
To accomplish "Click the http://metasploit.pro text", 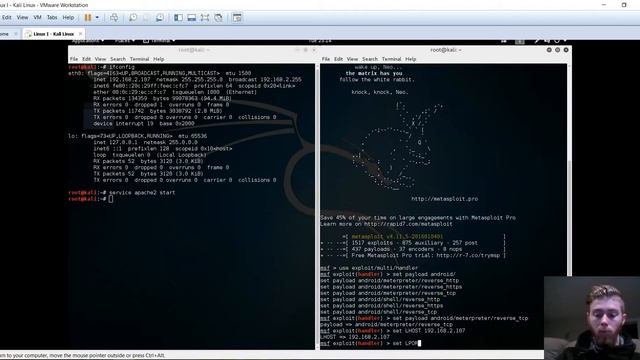I will click(444, 199).
